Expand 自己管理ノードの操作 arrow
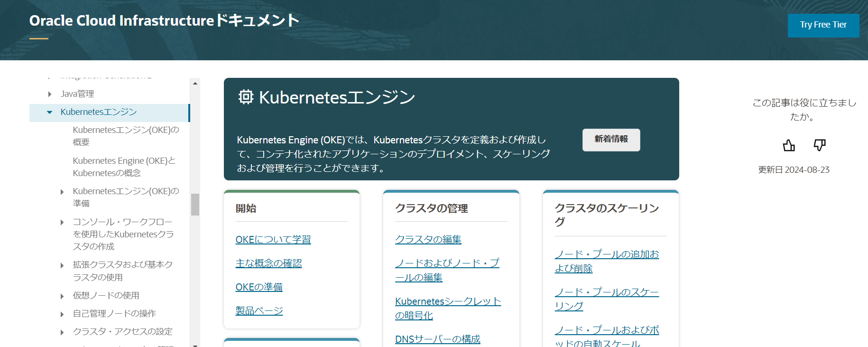Screen dimensions: 868x347 click(x=62, y=314)
